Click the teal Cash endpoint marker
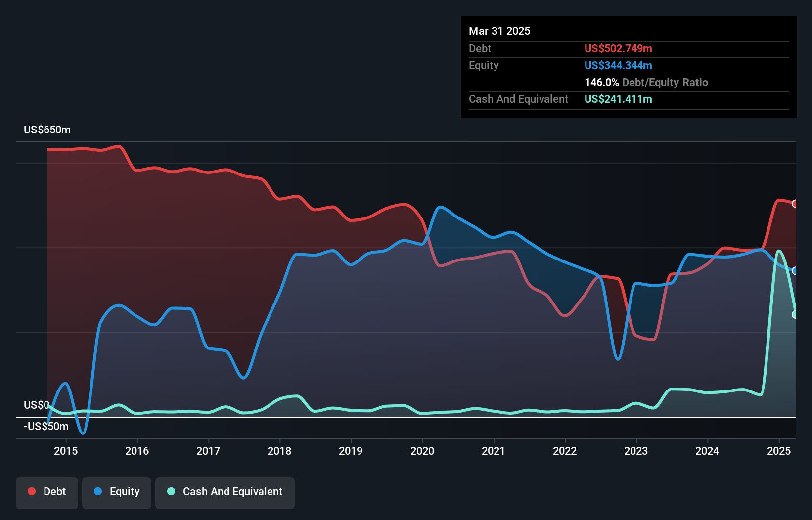812x520 pixels. 795,314
